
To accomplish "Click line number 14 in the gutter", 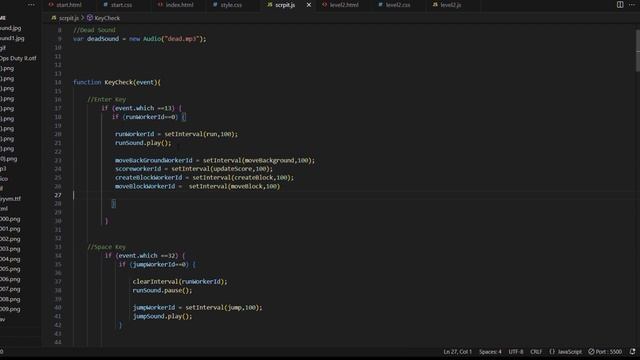I will pos(58,82).
